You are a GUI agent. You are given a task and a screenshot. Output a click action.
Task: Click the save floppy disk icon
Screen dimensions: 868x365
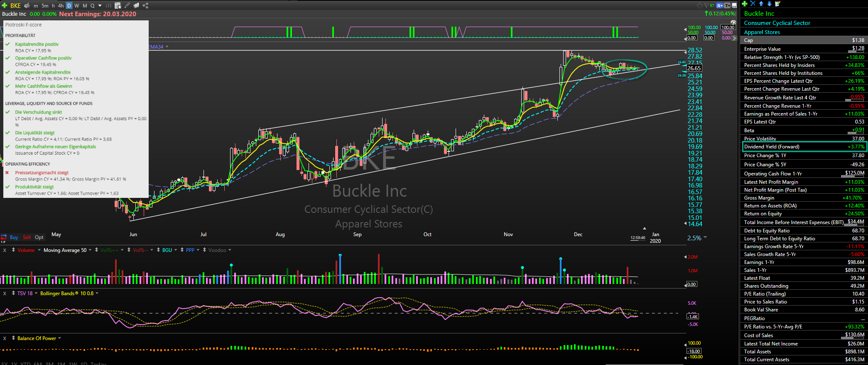pos(734,5)
